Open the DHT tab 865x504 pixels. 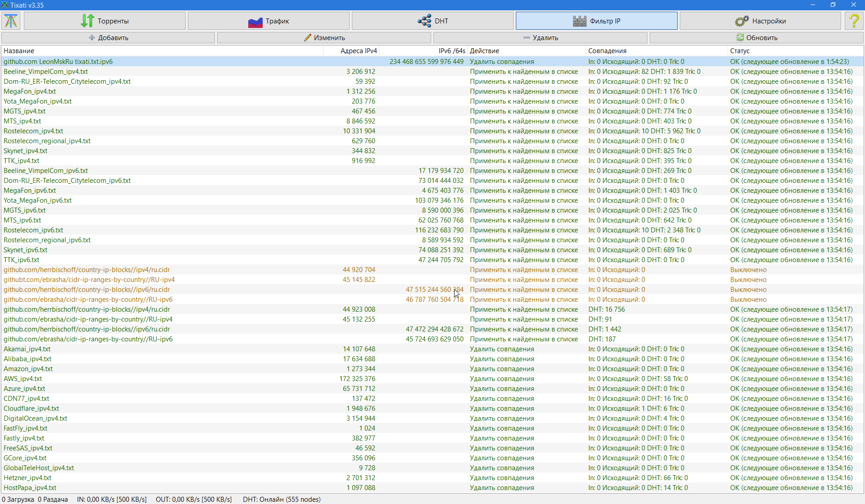(432, 21)
